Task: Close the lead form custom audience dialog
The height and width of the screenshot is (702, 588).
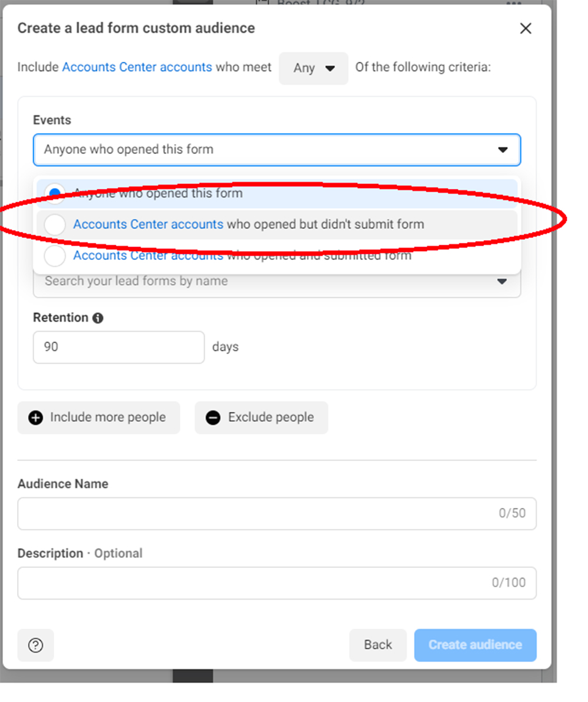Action: point(525,29)
